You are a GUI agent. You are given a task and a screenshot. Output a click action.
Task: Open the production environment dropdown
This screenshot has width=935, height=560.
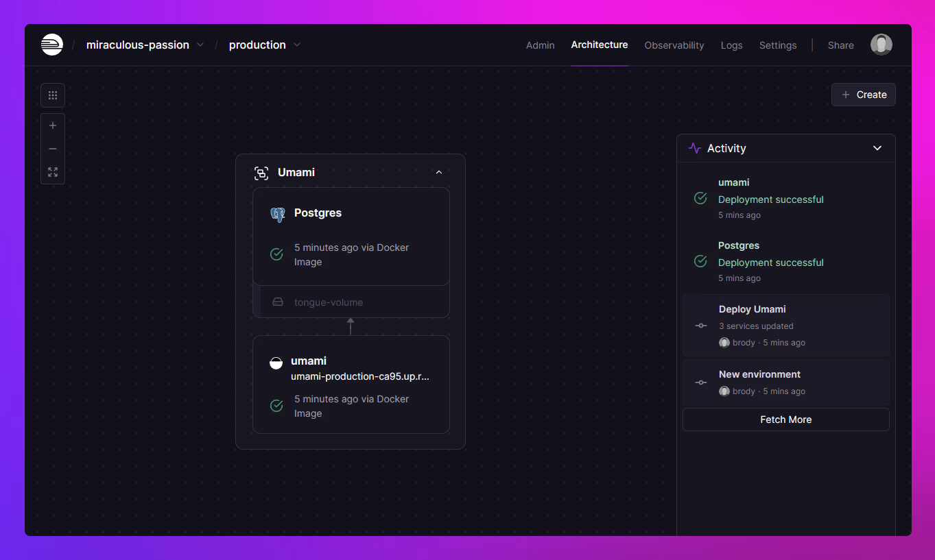[265, 45]
